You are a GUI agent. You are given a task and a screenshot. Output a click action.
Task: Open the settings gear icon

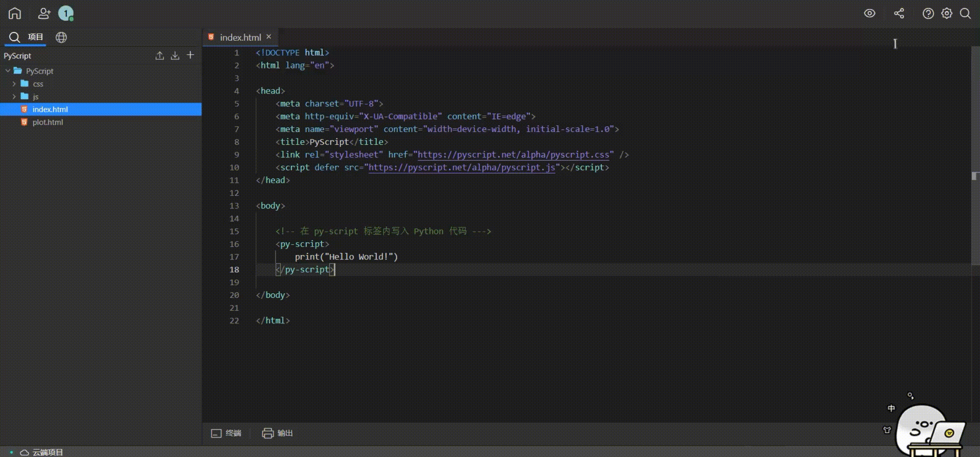click(947, 14)
